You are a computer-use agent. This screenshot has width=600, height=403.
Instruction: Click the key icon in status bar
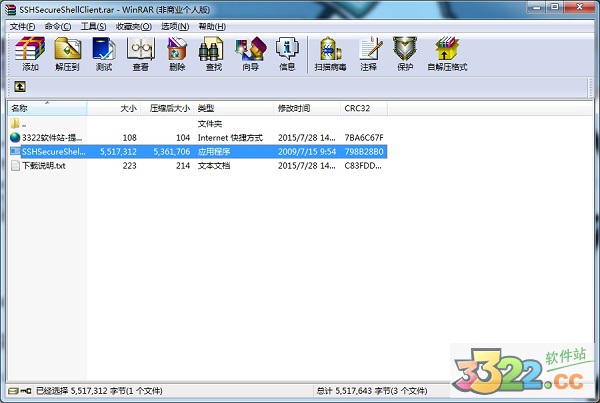26,391
